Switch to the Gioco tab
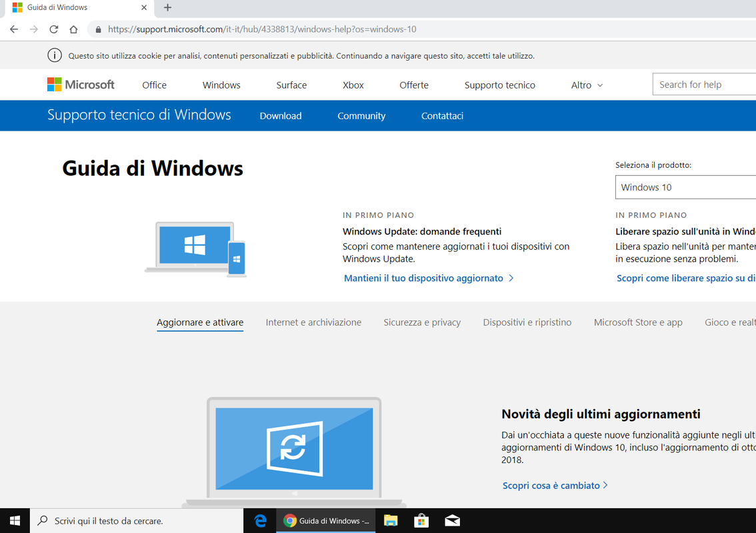The width and height of the screenshot is (756, 533). pyautogui.click(x=730, y=322)
